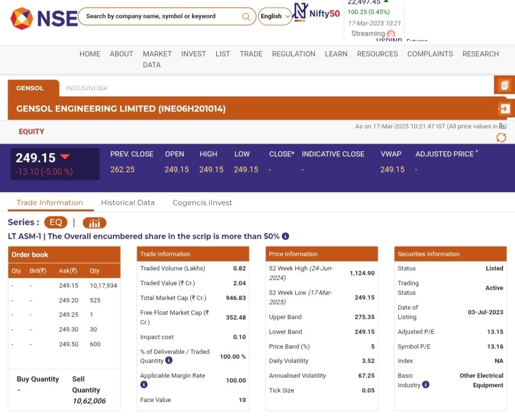Open the Cogencis iInvest tab
Image resolution: width=515 pixels, height=420 pixels.
click(x=202, y=203)
